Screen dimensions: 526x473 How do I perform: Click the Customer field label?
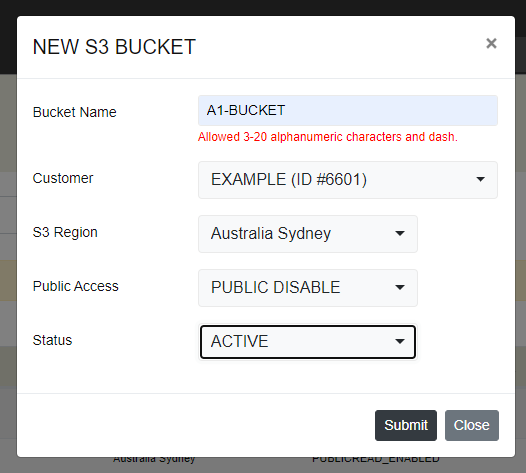63,178
